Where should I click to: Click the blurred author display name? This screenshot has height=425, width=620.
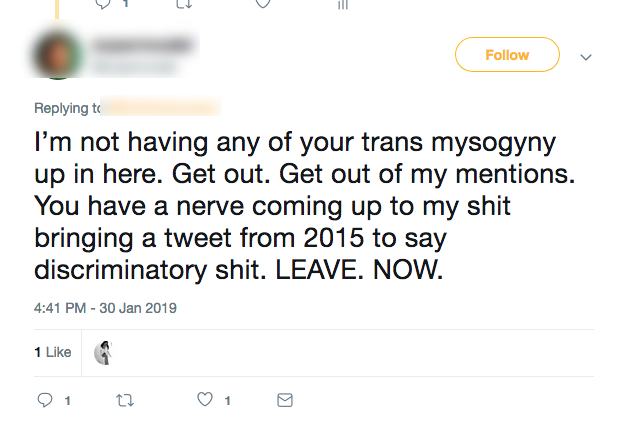click(142, 46)
